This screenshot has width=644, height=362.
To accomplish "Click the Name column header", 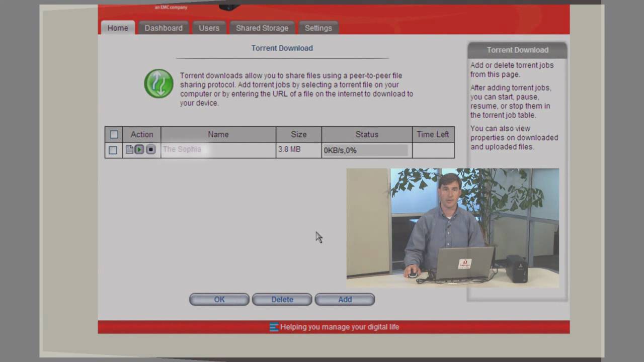I will [218, 134].
